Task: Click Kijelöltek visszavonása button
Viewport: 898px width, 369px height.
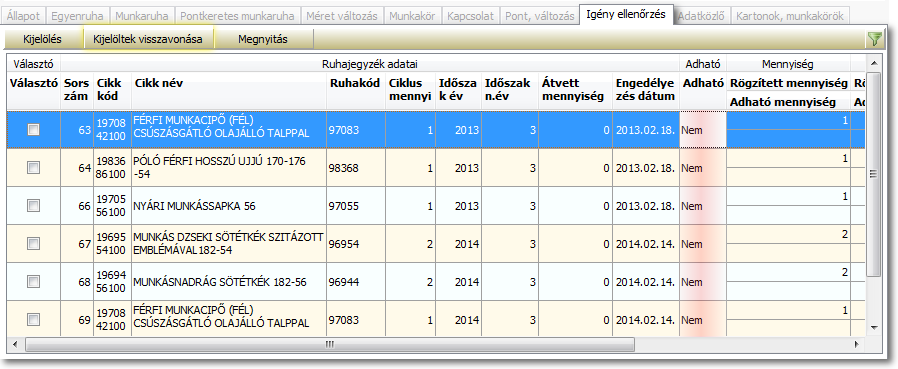Action: point(148,40)
